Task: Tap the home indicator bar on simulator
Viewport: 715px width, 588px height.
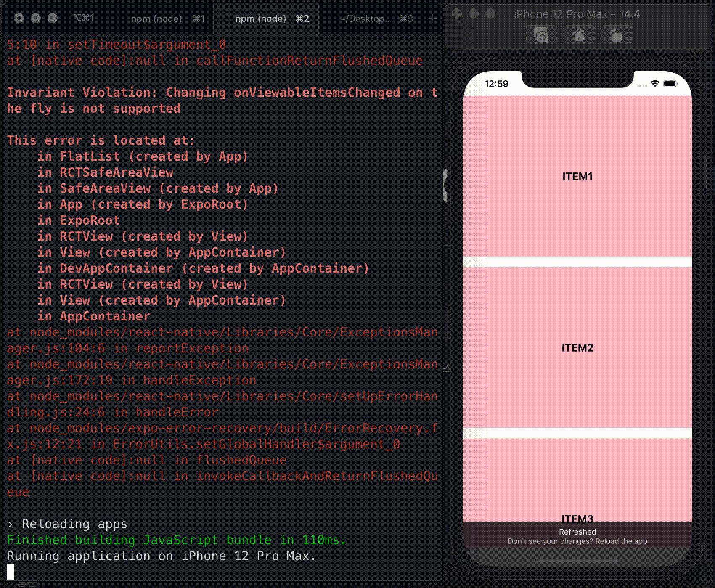Action: click(x=577, y=561)
